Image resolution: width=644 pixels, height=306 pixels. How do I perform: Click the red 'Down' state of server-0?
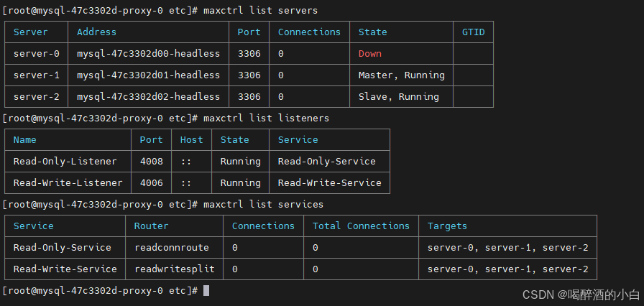[x=369, y=54]
